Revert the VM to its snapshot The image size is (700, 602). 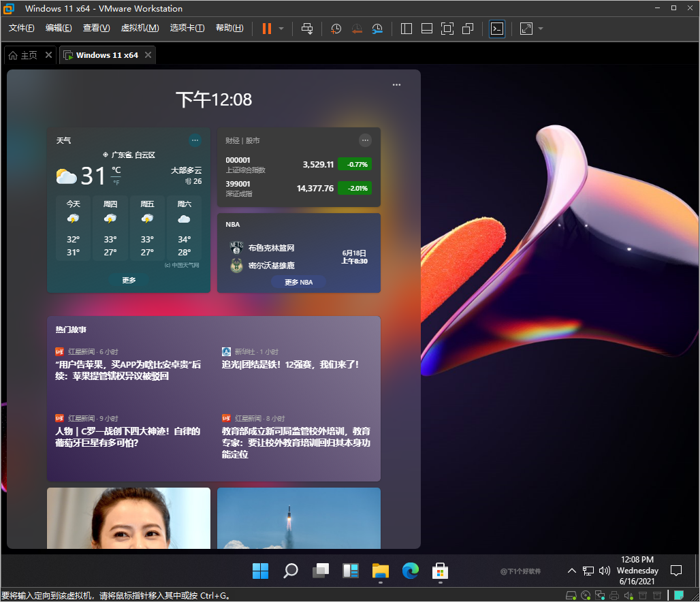point(356,29)
